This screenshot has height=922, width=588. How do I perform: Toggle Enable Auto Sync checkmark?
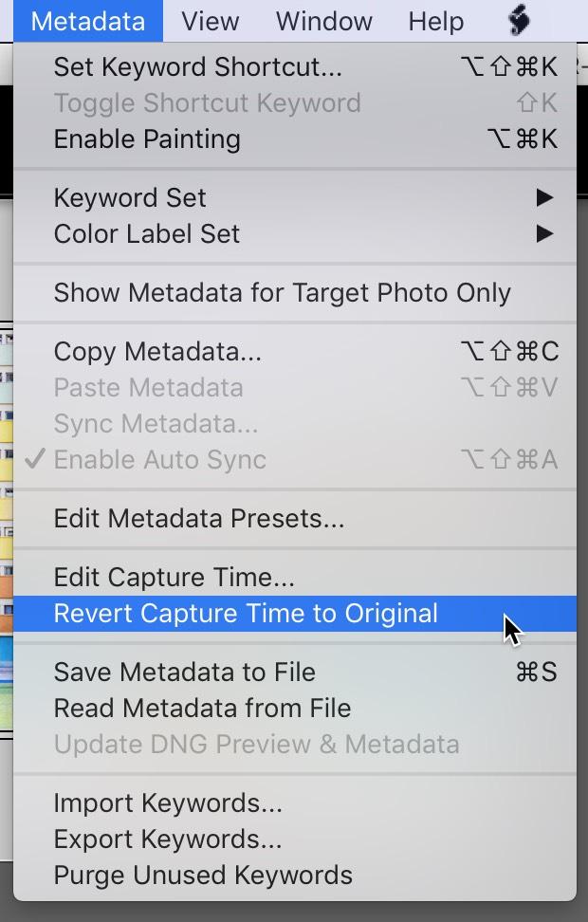pyautogui.click(x=35, y=459)
